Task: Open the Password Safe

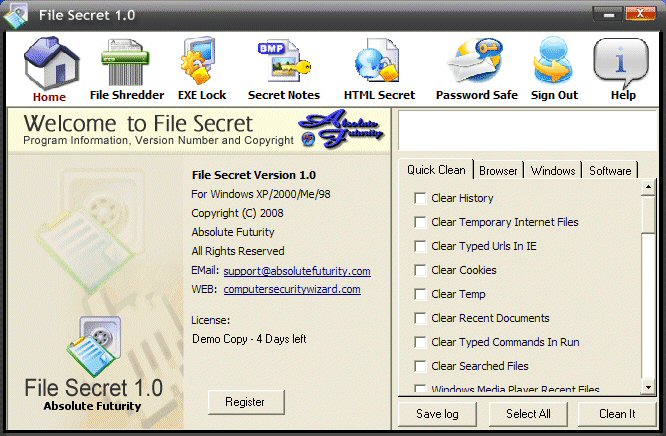Action: [477, 69]
